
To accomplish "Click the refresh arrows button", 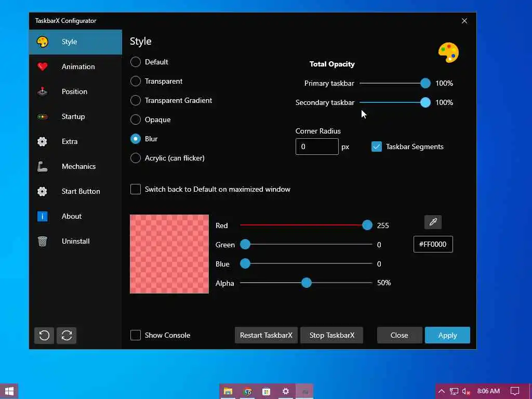I will click(x=66, y=336).
